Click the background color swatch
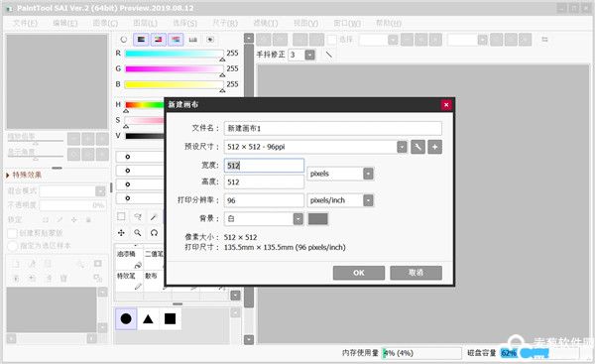The image size is (595, 364). pyautogui.click(x=318, y=219)
